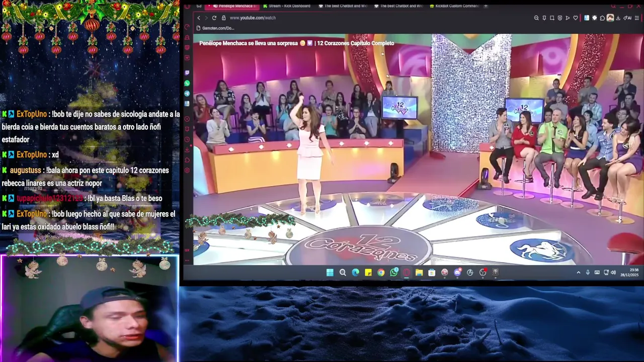Image resolution: width=644 pixels, height=362 pixels.
Task: Click the browser back arrow
Action: [199, 18]
